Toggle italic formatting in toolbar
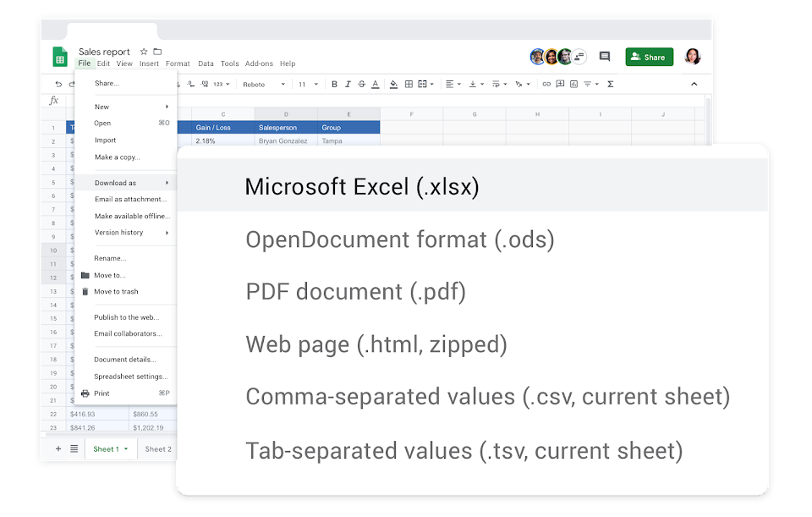 point(348,85)
